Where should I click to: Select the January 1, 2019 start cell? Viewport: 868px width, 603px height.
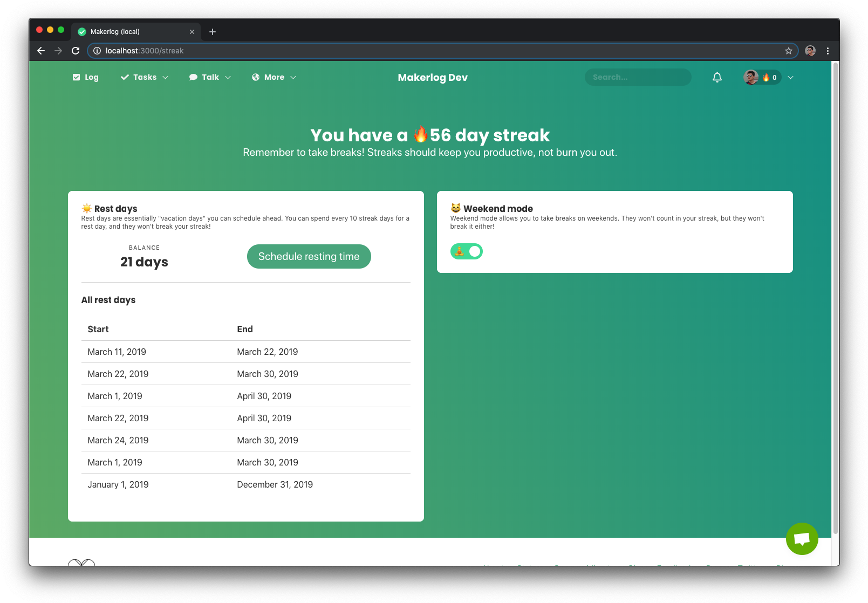pyautogui.click(x=118, y=484)
